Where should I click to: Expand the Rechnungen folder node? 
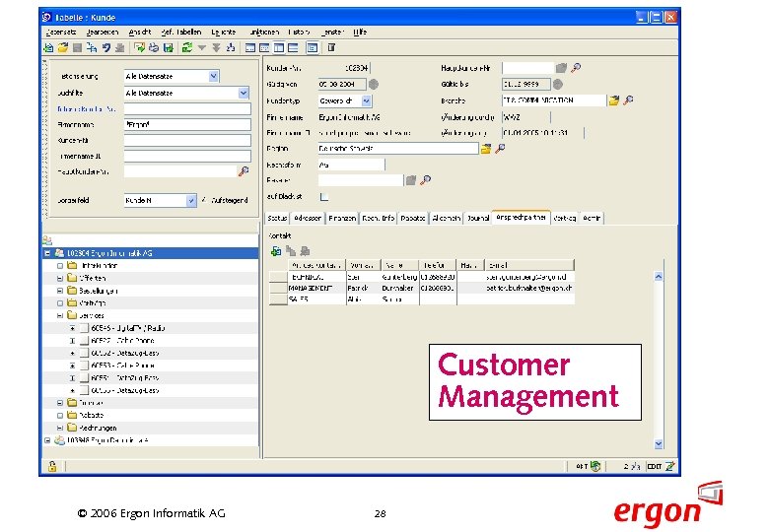coord(60,429)
